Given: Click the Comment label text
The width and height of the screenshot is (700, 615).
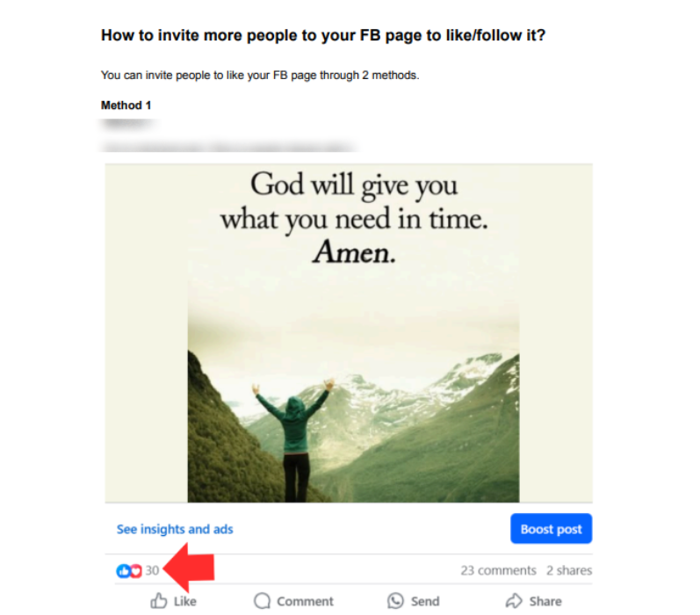Looking at the screenshot, I should pos(305,601).
